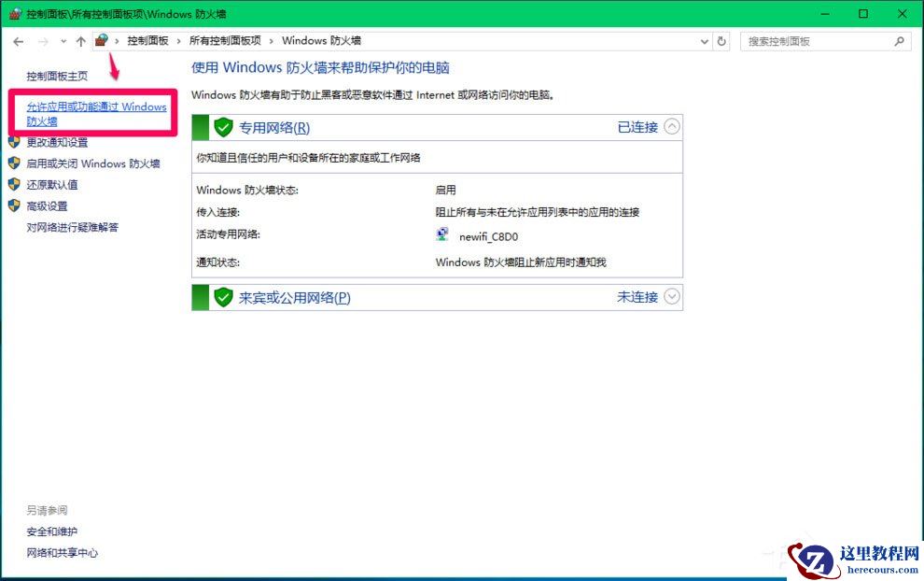Expand the 来宾或公用网络 section chevron

(x=674, y=297)
